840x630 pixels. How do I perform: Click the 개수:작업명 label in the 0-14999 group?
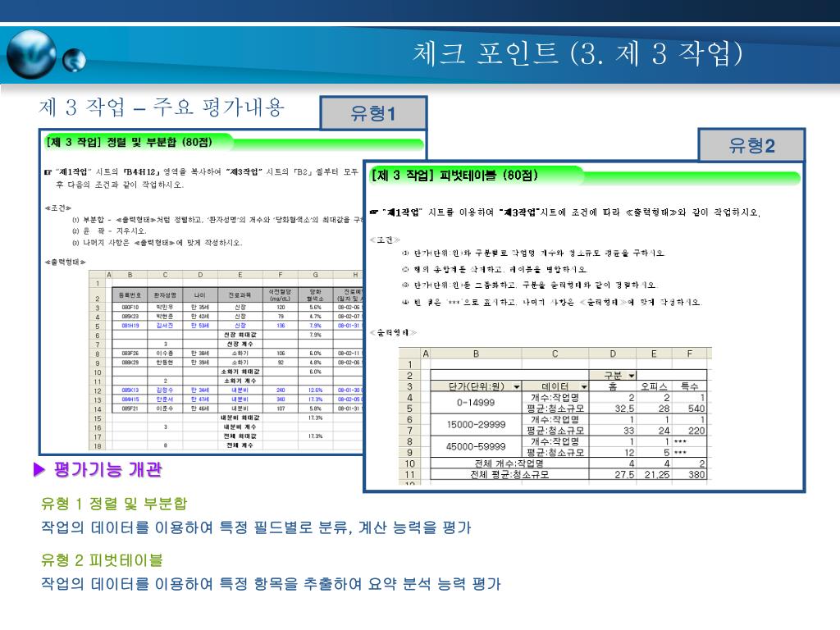pyautogui.click(x=555, y=398)
